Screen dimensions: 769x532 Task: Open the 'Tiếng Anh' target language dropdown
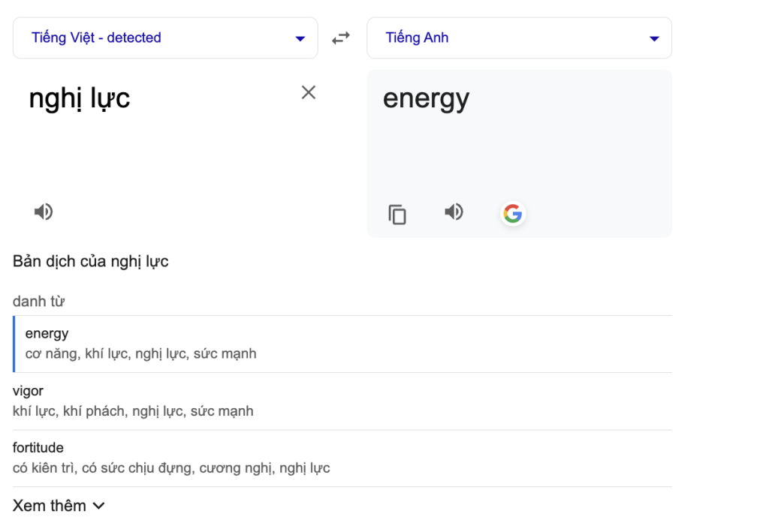coord(518,38)
